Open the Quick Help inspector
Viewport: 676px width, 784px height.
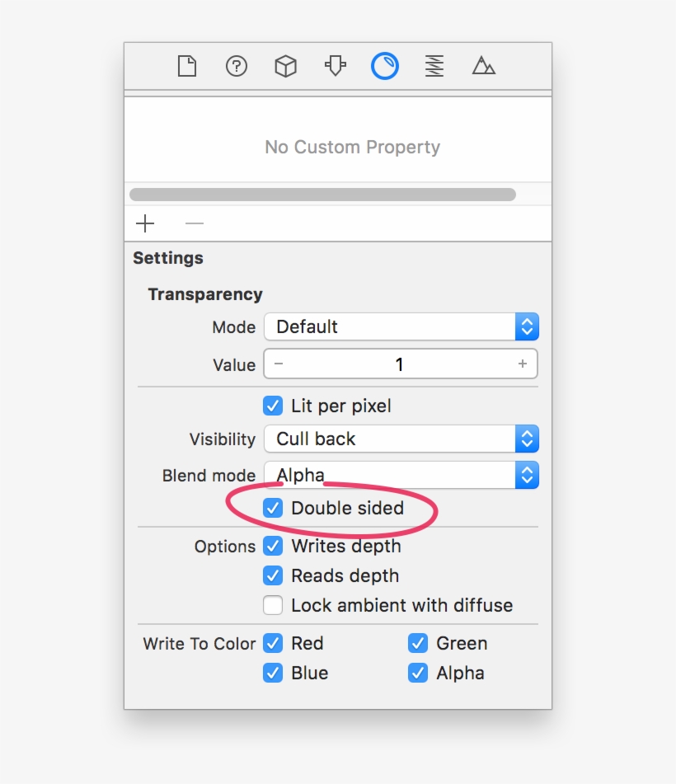[236, 66]
